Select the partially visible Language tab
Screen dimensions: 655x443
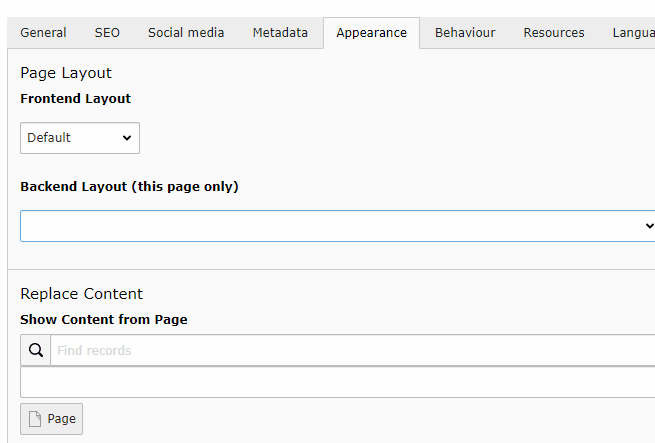[632, 33]
